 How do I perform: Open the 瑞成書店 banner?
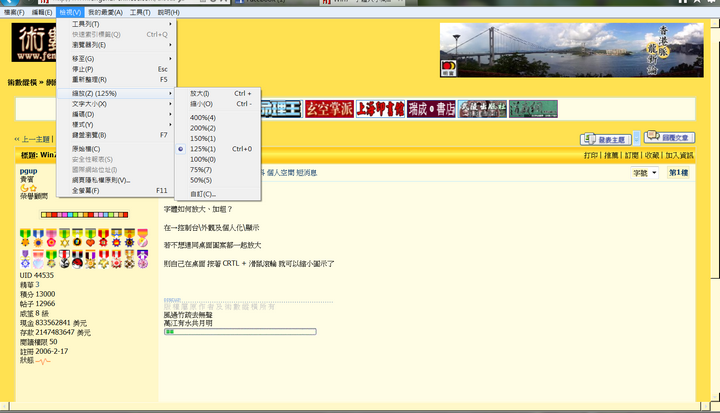(431, 109)
